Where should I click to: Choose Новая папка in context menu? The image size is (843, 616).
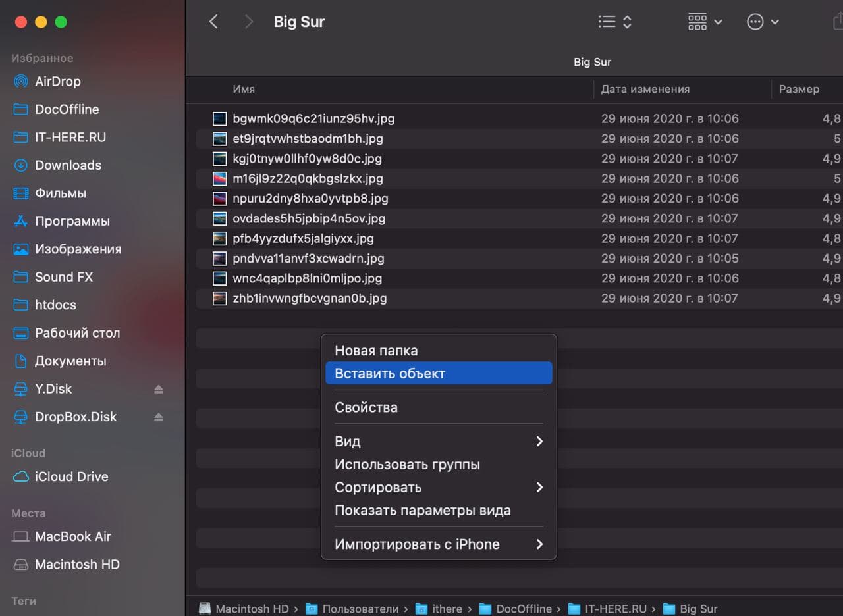(439, 351)
